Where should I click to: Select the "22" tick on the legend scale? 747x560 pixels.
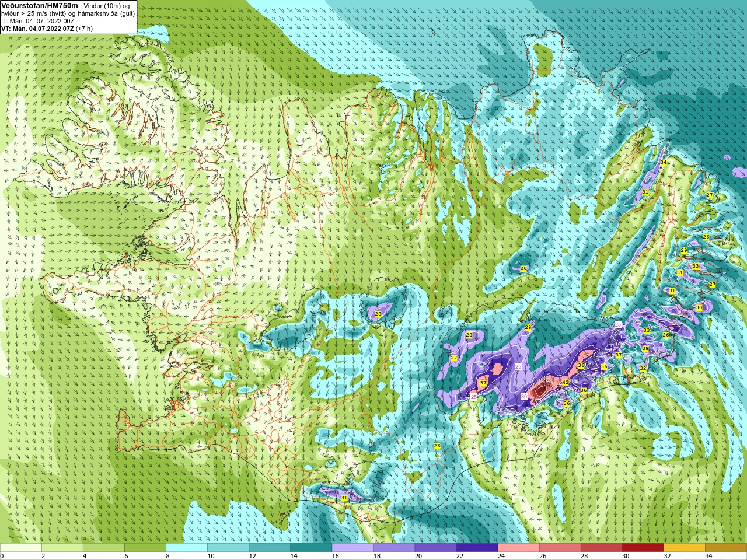459,556
